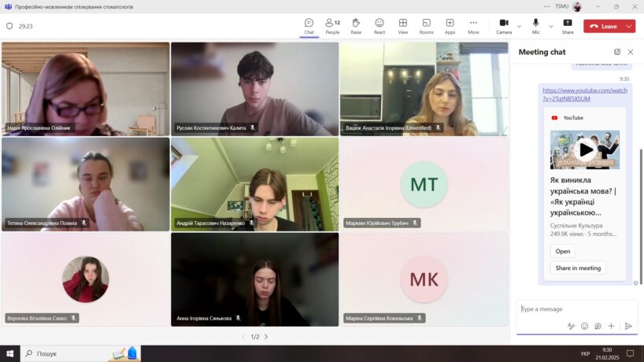
Task: Expand the Camera options dropdown arrow
Action: (x=519, y=26)
